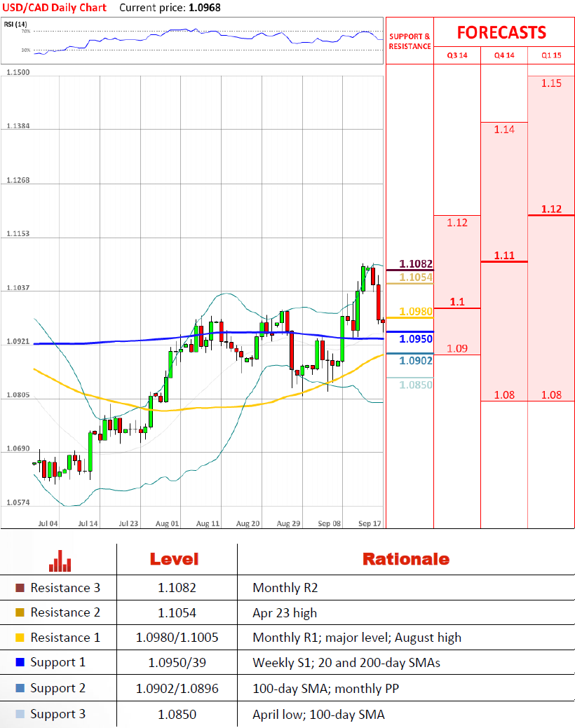Click the 1.0850 level label beside the chart
Image resolution: width=575 pixels, height=728 pixels.
(416, 385)
